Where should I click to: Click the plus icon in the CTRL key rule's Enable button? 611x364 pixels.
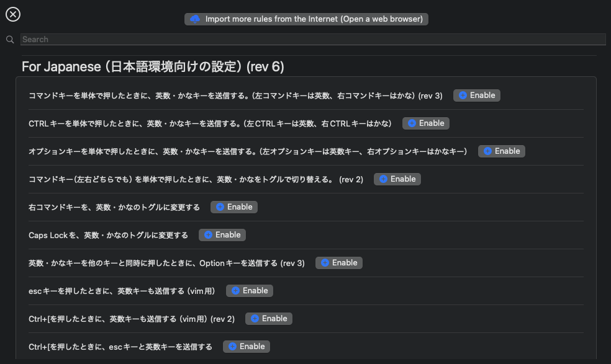[411, 123]
